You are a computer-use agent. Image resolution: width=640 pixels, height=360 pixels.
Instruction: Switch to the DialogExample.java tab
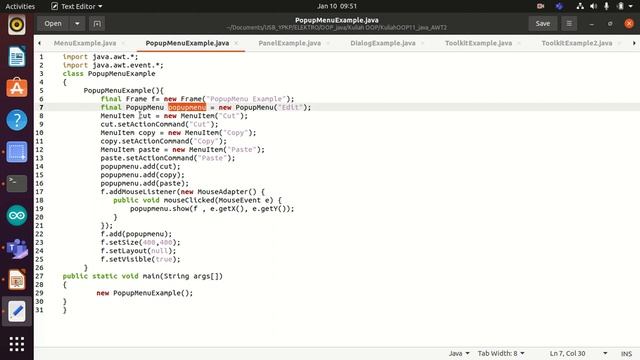[x=383, y=43]
